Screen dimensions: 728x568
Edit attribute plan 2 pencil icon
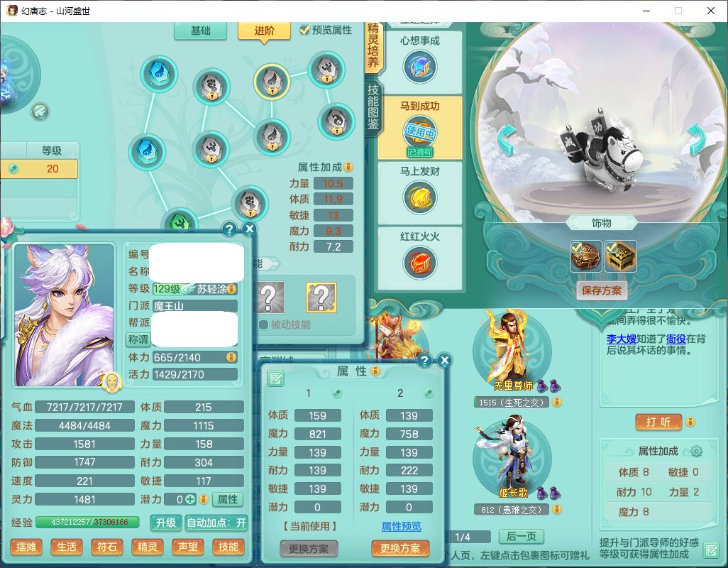click(x=429, y=393)
